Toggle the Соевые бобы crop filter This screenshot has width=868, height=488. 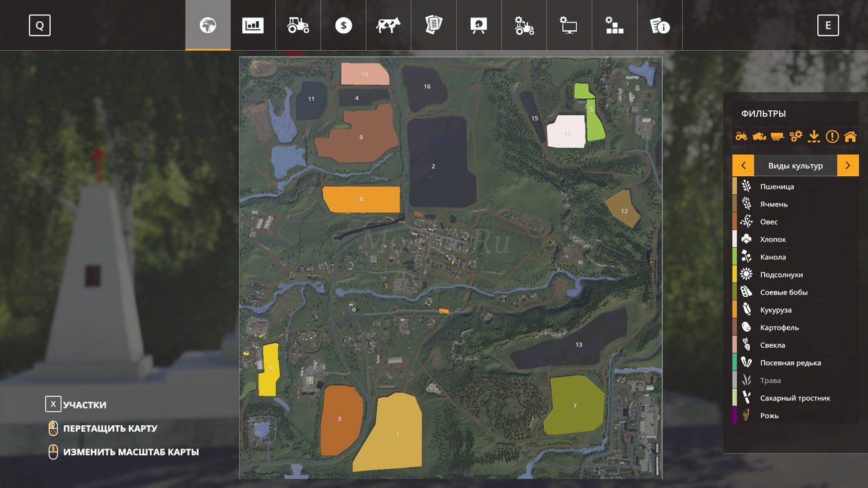click(795, 292)
